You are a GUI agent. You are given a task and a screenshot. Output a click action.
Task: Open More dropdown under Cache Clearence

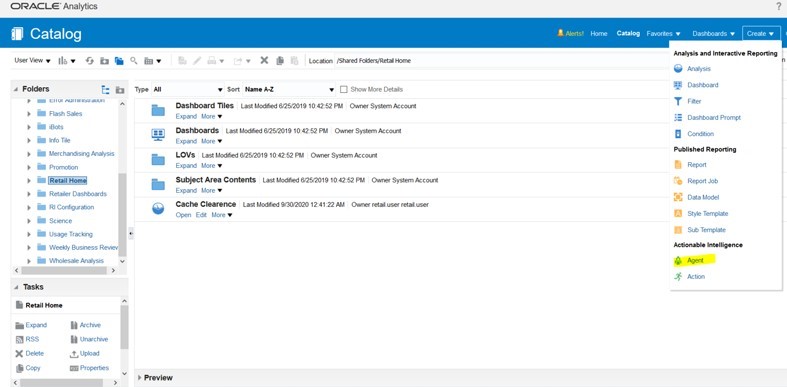[x=222, y=215]
